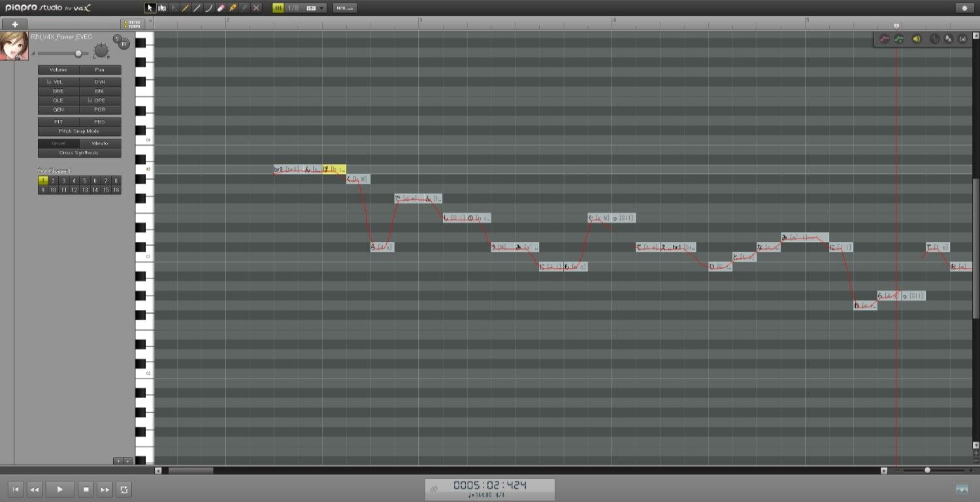The height and width of the screenshot is (502, 980).
Task: Open the VEL parameter lane
Action: pyautogui.click(x=59, y=82)
